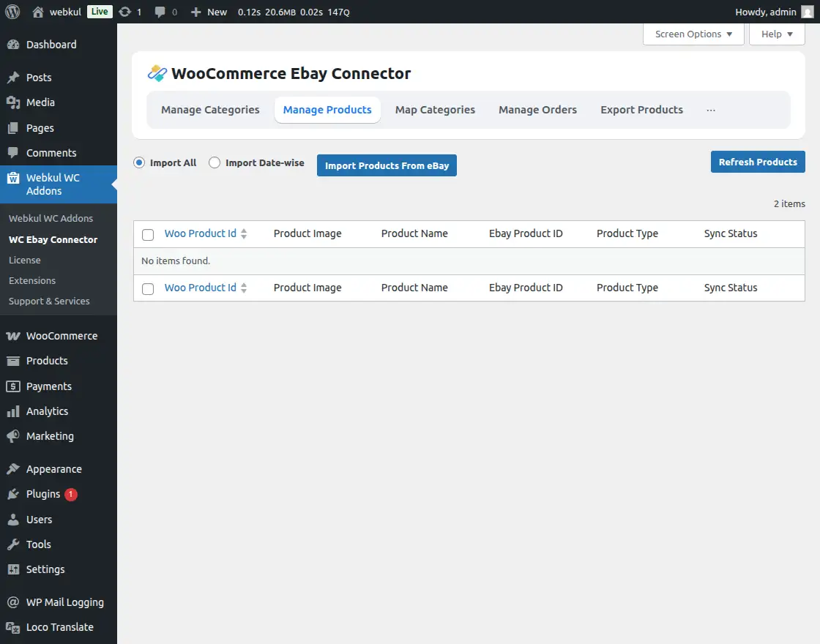The width and height of the screenshot is (820, 644).
Task: Open the comments bubble in admin bar
Action: (x=160, y=12)
